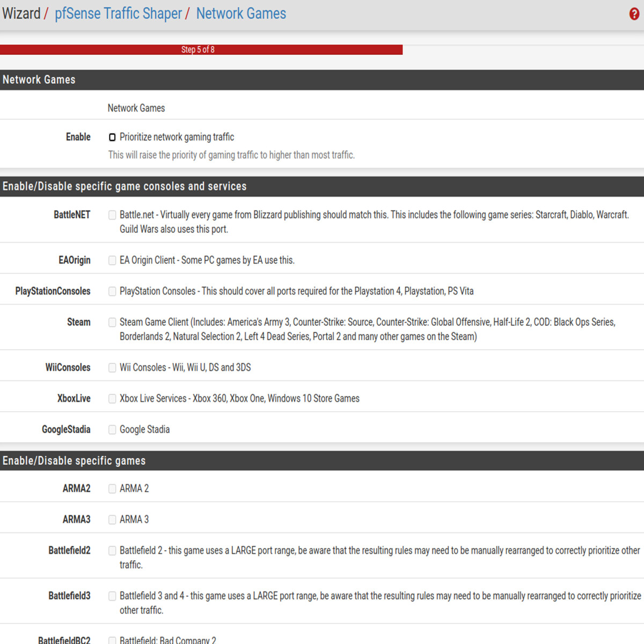The width and height of the screenshot is (644, 644).
Task: Check Xbox Live Services option
Action: coord(112,399)
